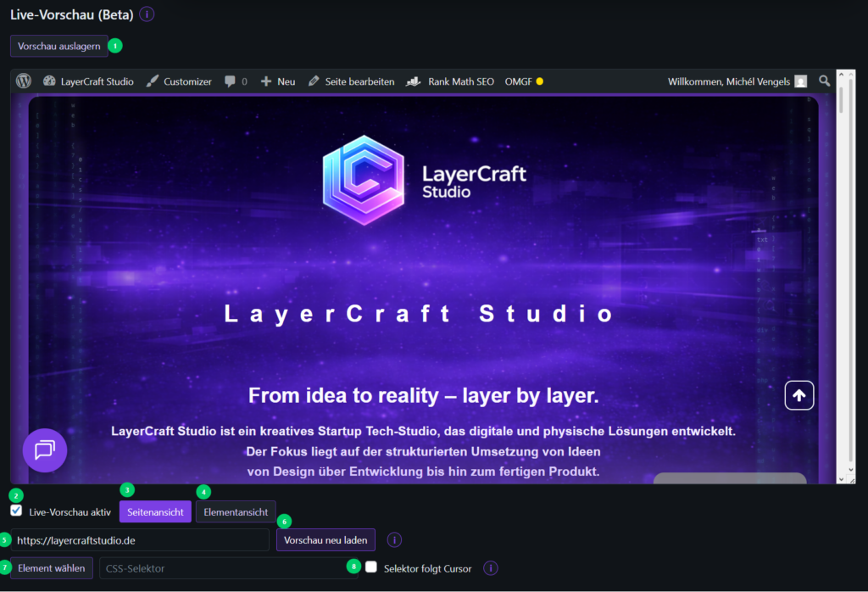Screen dimensions: 868x592
Task: Click the spaced LayerCraft Studio heading
Action: click(x=419, y=314)
